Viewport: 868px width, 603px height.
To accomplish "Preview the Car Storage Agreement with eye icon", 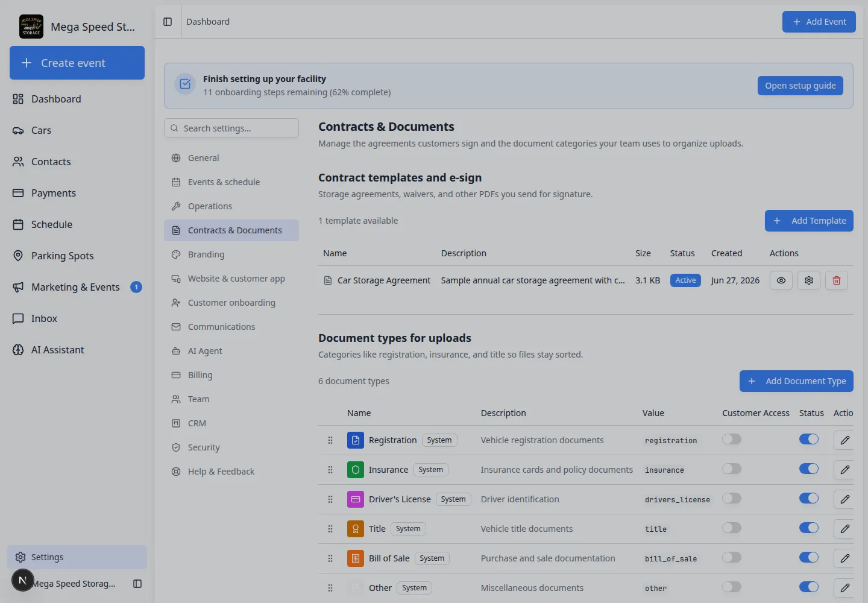I will [x=781, y=280].
